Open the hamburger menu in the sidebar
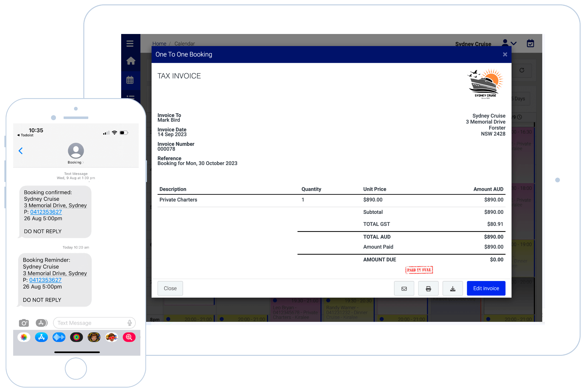 coord(130,43)
